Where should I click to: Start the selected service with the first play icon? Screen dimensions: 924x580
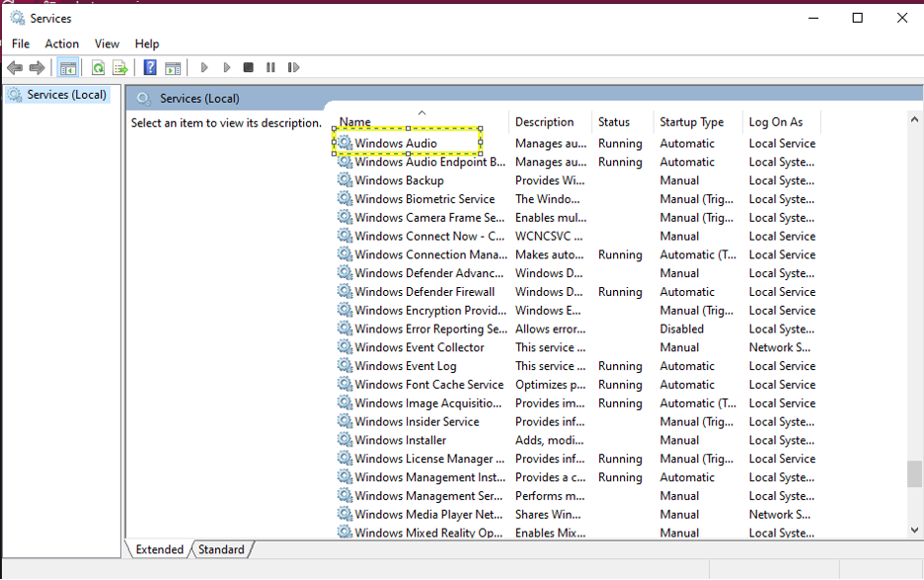tap(204, 68)
